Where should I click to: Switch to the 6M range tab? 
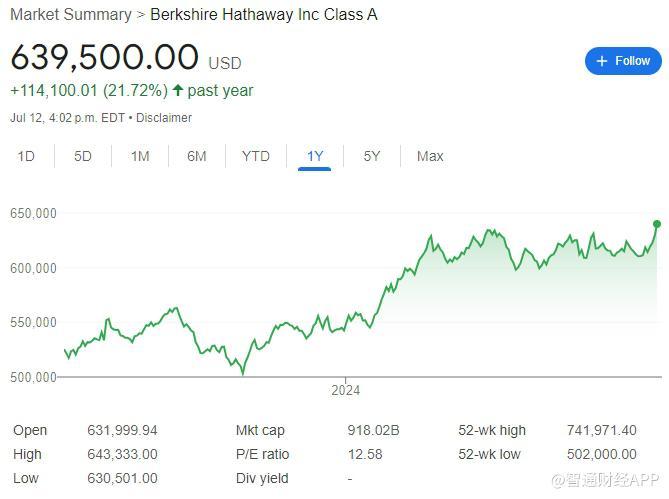pos(197,156)
